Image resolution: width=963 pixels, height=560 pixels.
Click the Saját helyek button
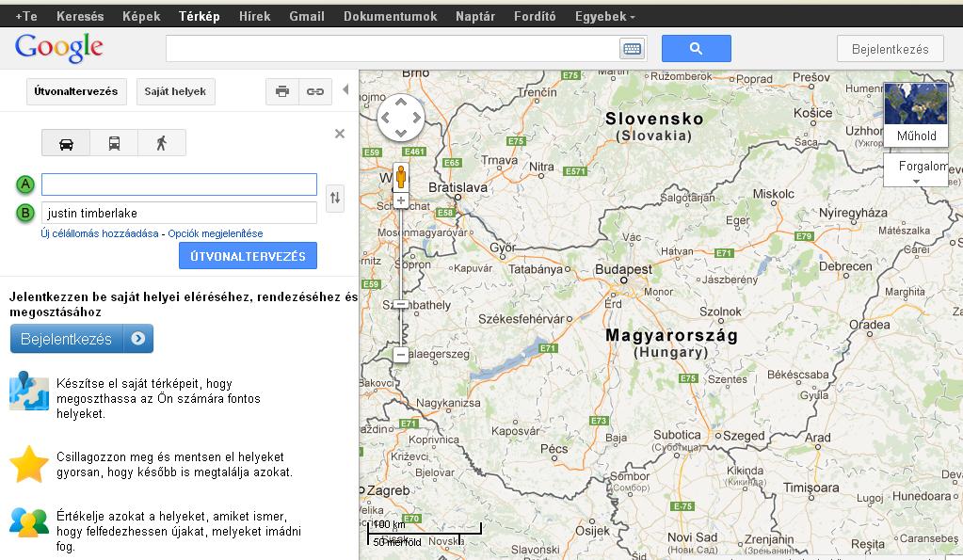pyautogui.click(x=175, y=91)
